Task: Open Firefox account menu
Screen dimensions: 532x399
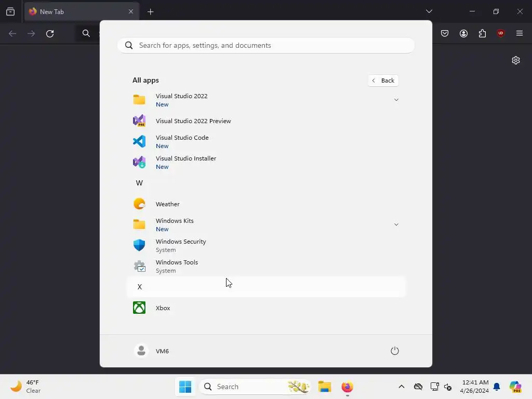Action: pos(463,33)
